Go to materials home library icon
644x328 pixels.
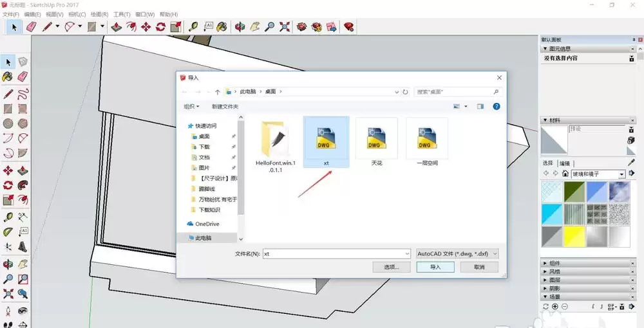pyautogui.click(x=565, y=174)
